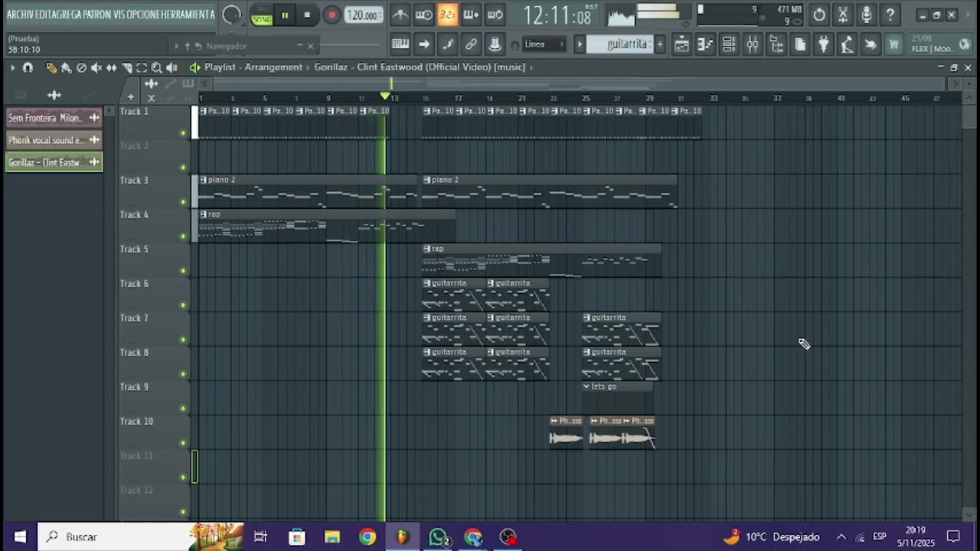Viewport: 980px width, 551px height.
Task: Toggle the 3-2-1 countdown before recording
Action: [448, 15]
